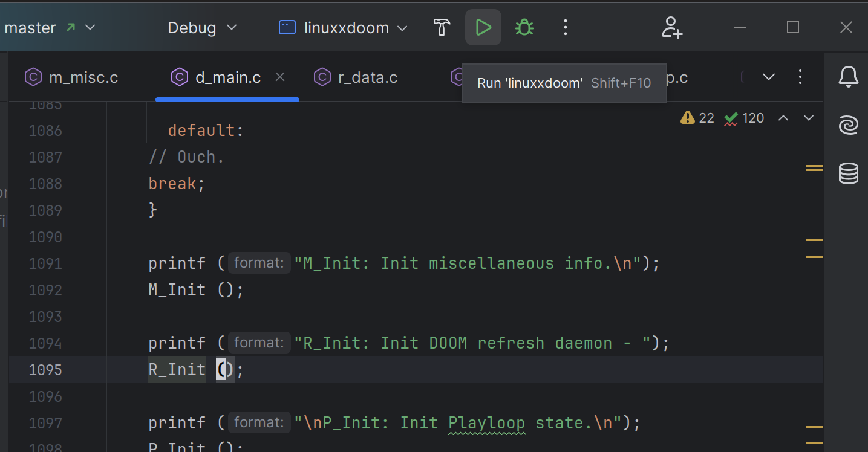This screenshot has height=452, width=868.
Task: Open the Database tool window
Action: tap(848, 173)
